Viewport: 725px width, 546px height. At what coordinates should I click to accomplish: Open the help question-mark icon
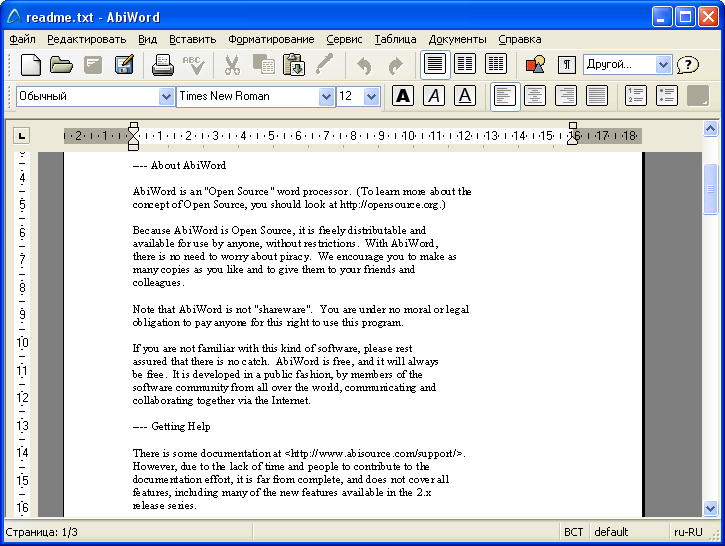tap(688, 65)
